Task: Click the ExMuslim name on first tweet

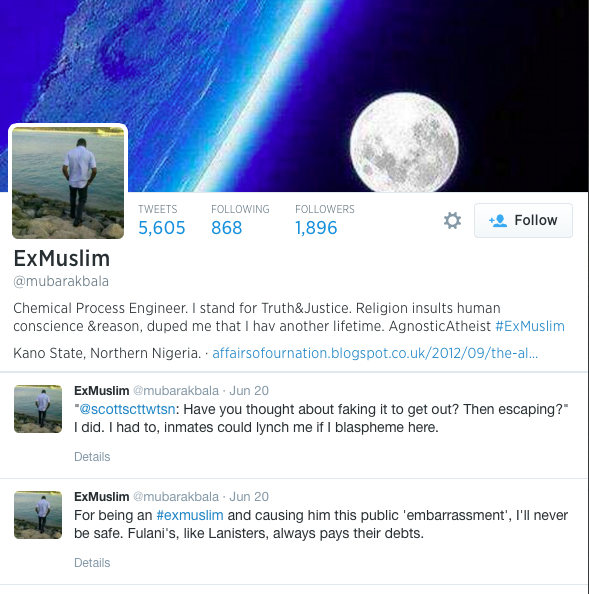Action: [x=102, y=391]
